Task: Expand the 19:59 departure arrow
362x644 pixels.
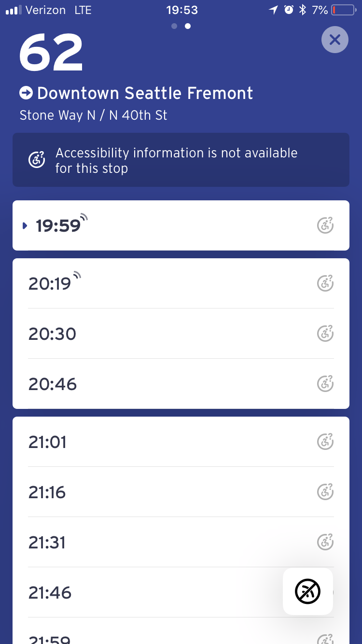Action: (x=25, y=226)
